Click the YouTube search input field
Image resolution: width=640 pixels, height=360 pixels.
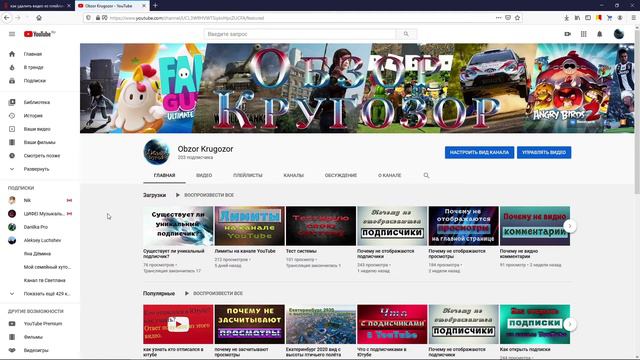(x=300, y=34)
